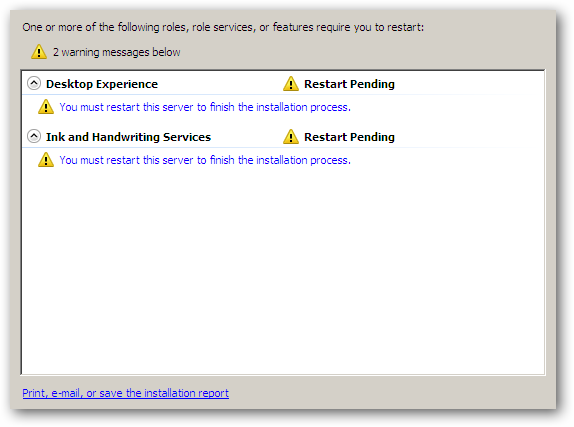574x427 pixels.
Task: Click warning icon next to Ink and Handwriting's Restart Pending
Action: tap(291, 137)
